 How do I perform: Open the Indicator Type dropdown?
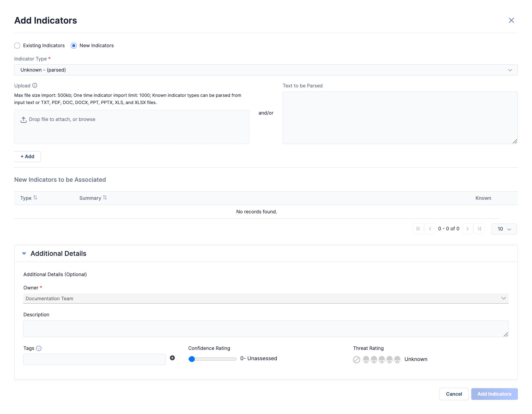tap(266, 70)
